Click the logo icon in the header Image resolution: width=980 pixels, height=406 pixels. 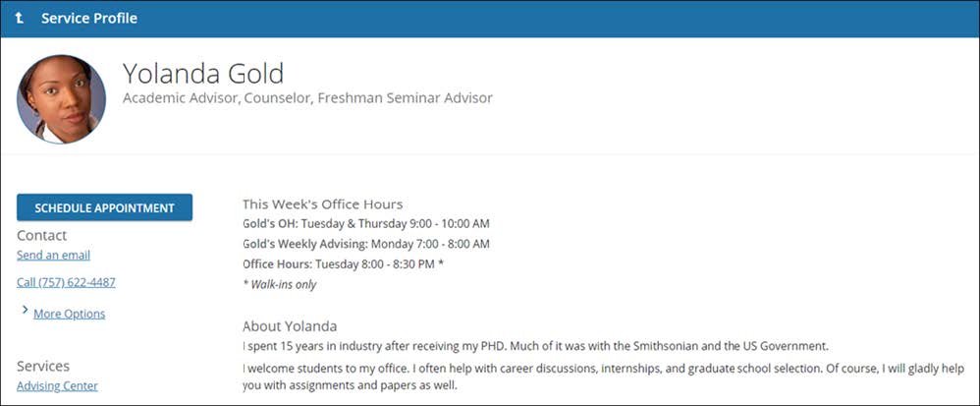(20, 18)
